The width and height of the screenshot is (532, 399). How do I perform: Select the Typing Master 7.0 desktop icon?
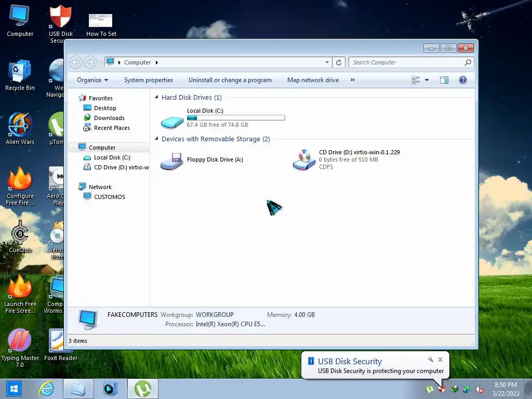coord(20,348)
